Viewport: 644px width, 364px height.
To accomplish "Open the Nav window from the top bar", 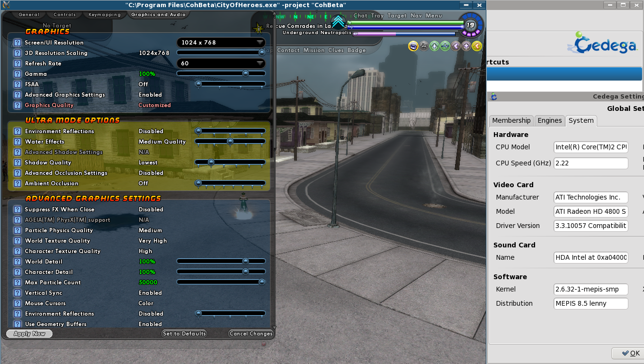I will pos(416,16).
